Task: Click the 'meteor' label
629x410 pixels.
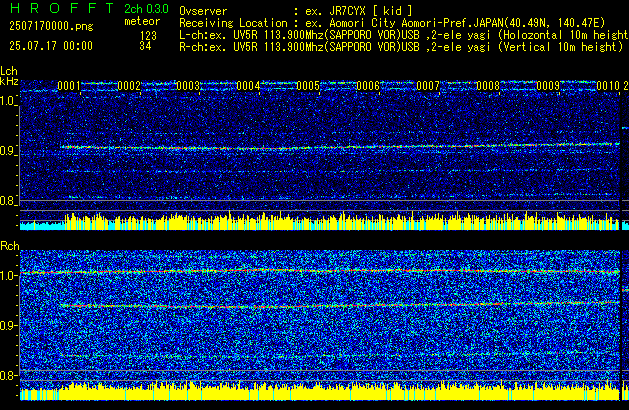Action: [x=142, y=21]
